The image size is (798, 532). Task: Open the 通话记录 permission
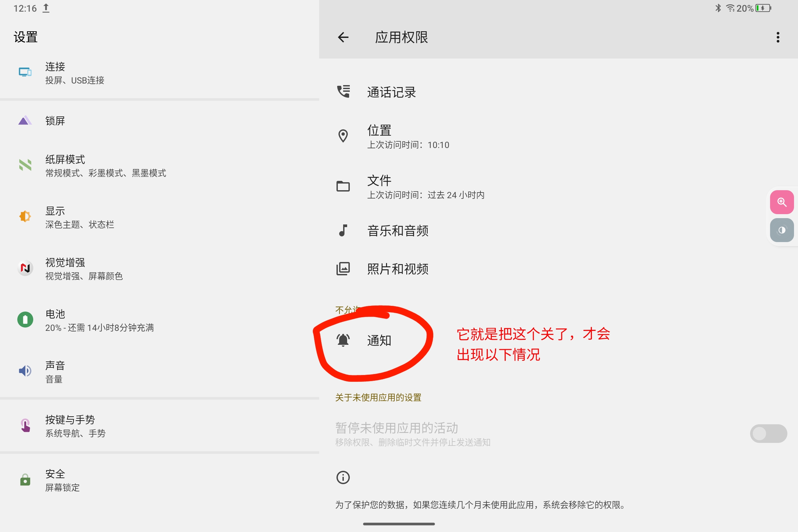(x=559, y=92)
